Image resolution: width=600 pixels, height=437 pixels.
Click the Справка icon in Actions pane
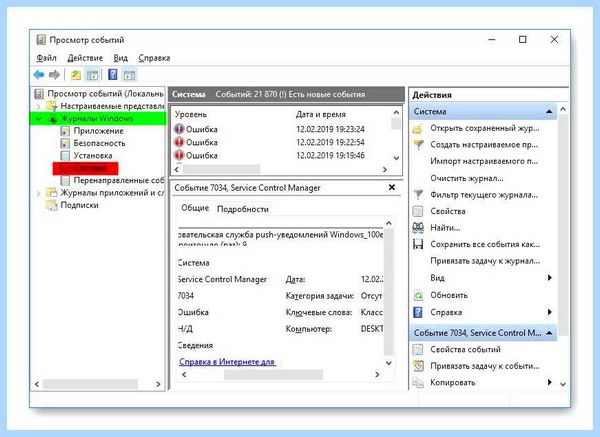tap(418, 312)
